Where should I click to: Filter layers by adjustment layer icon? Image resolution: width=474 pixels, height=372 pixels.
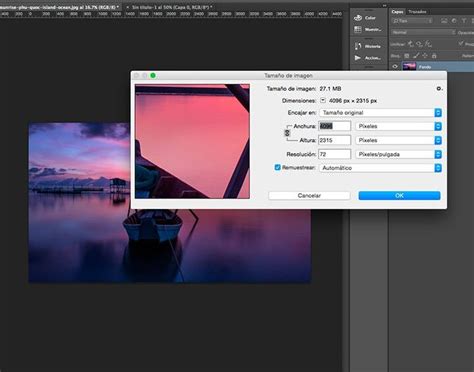454,21
